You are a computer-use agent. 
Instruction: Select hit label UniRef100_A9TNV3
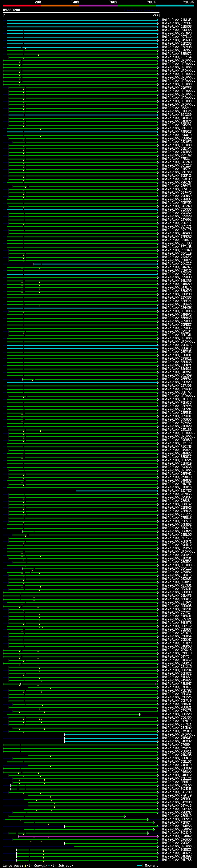coord(177,33)
